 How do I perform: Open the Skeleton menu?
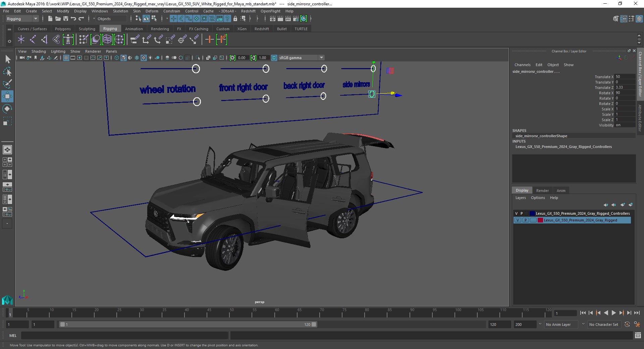(x=120, y=11)
